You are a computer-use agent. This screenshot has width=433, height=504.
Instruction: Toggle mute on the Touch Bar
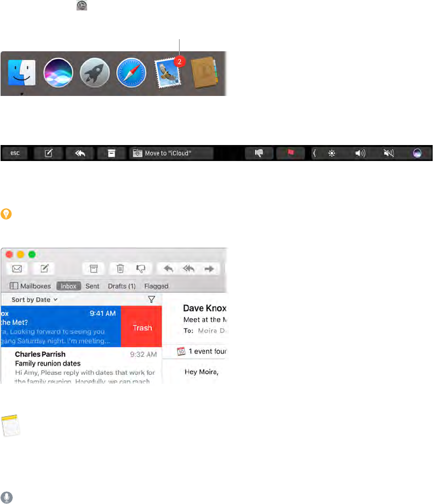coord(389,153)
